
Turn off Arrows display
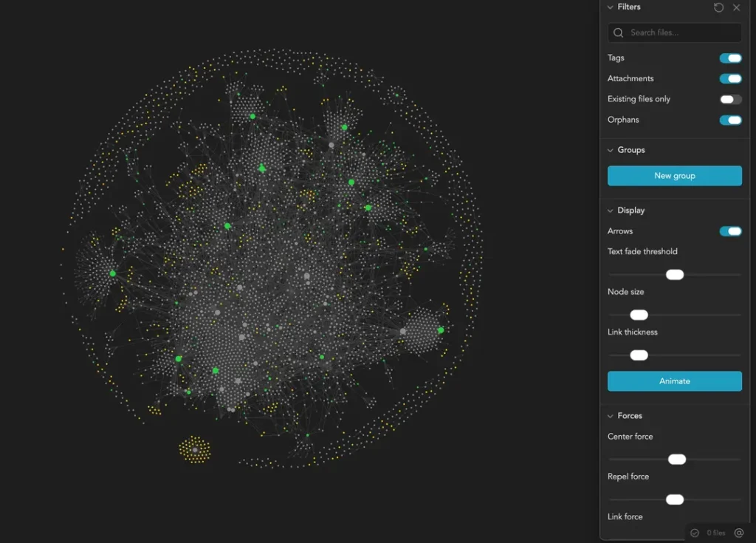(730, 231)
